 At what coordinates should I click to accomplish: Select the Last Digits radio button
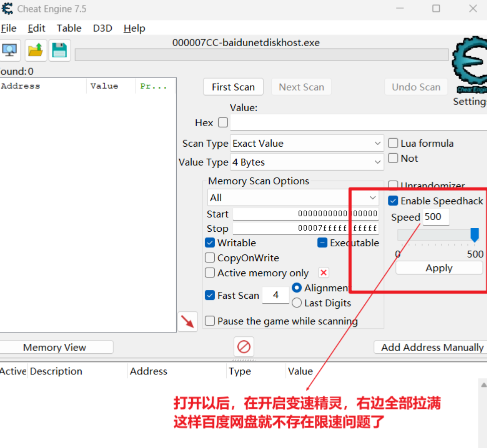297,303
